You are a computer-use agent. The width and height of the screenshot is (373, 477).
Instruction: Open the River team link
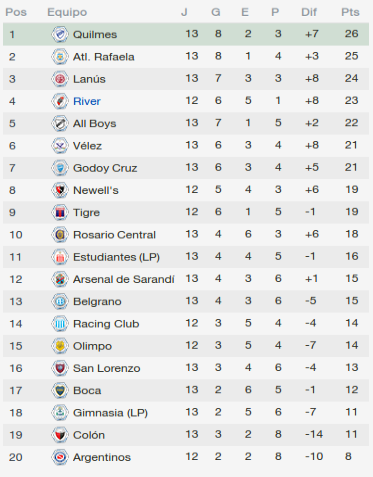point(87,101)
